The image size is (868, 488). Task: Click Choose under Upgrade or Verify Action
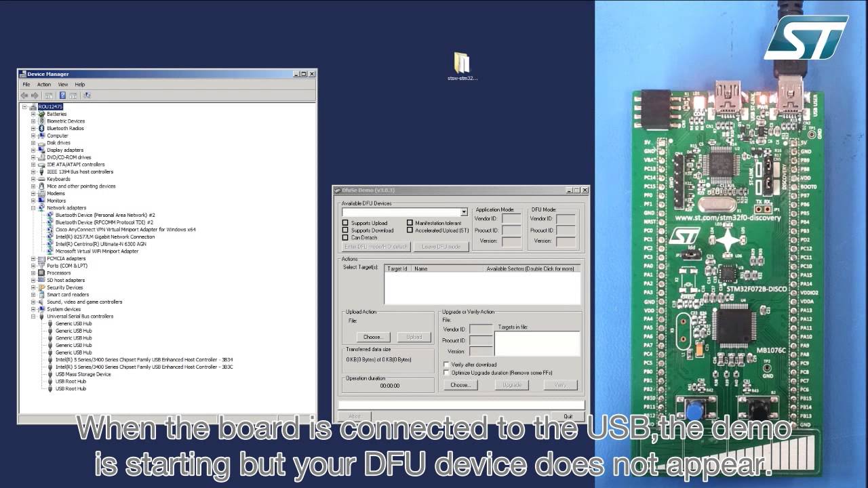tap(460, 385)
